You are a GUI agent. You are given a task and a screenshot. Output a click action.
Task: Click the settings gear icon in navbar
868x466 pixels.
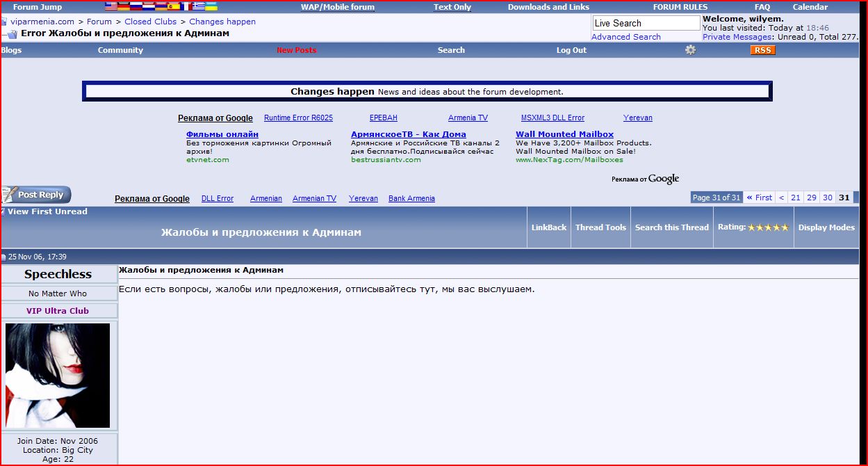point(690,50)
